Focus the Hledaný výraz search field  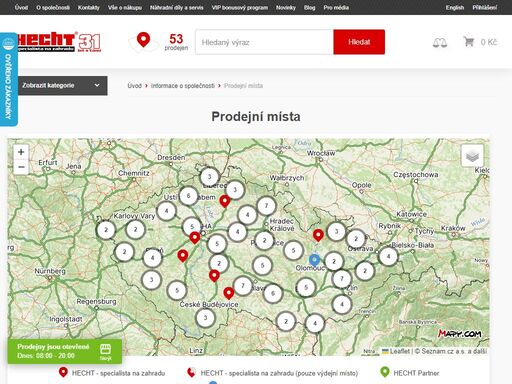click(x=264, y=42)
